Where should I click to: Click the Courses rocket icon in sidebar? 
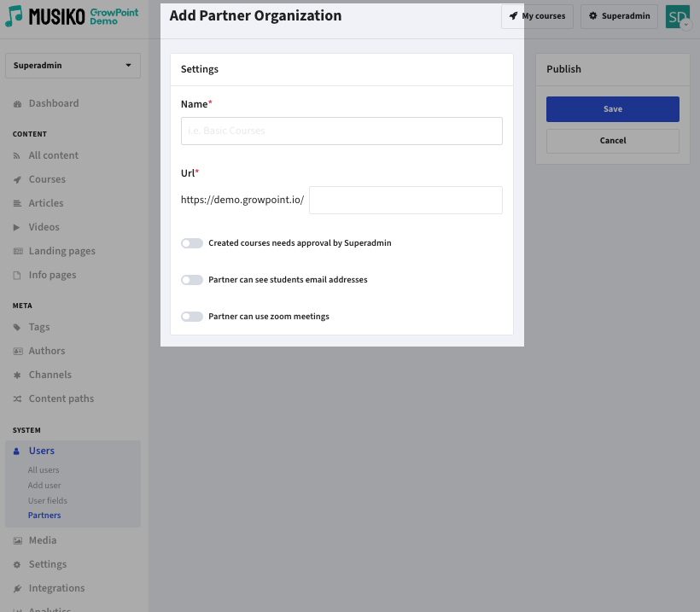point(17,180)
